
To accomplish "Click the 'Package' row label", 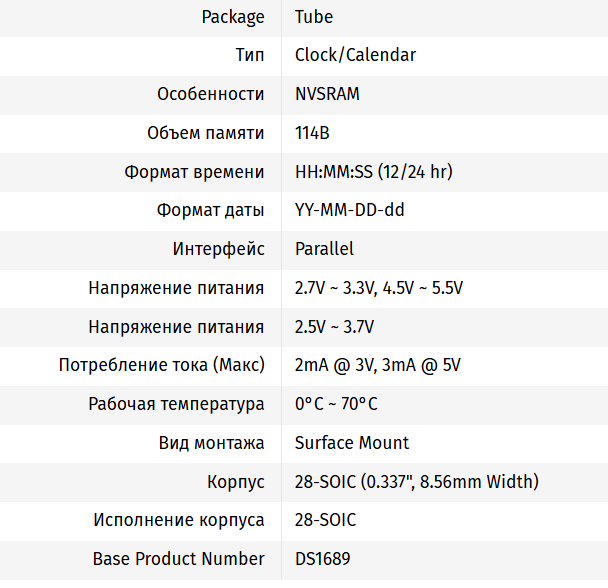I will 233,17.
